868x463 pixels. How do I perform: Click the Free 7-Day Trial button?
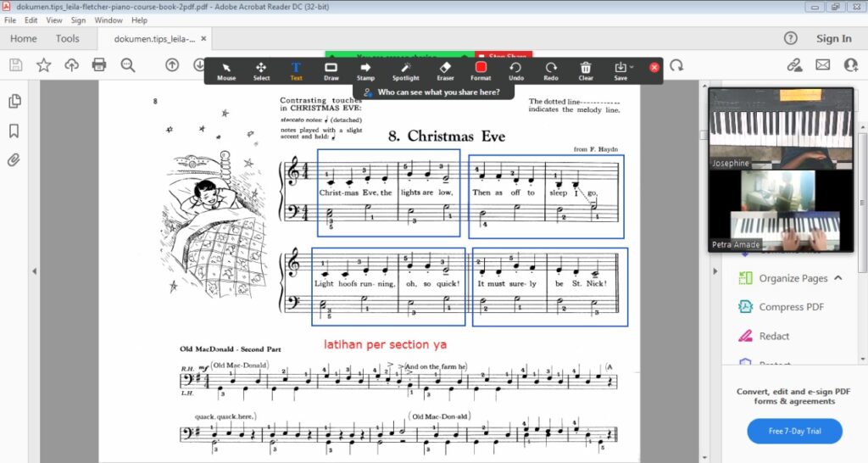click(794, 431)
